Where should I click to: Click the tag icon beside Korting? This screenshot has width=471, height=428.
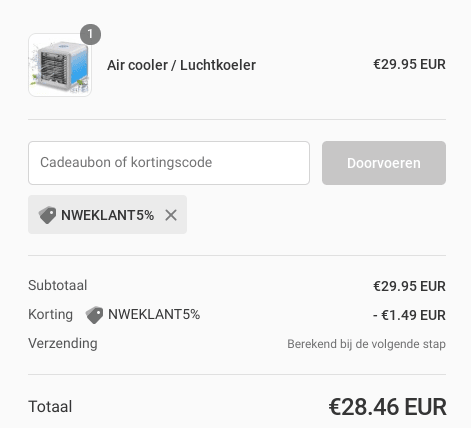tap(94, 315)
